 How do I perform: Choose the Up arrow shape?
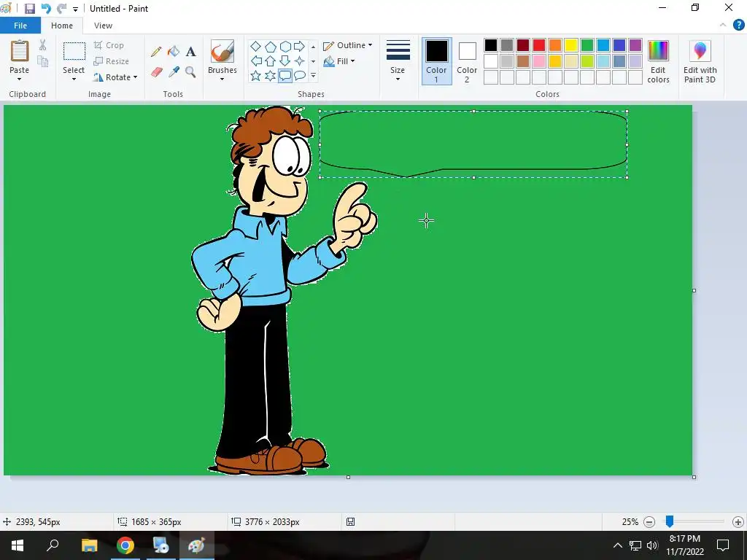[271, 61]
